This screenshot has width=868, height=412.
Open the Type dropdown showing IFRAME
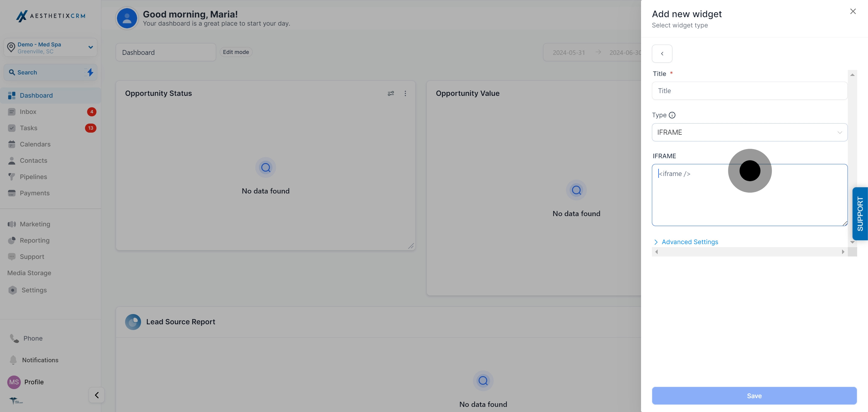click(749, 132)
